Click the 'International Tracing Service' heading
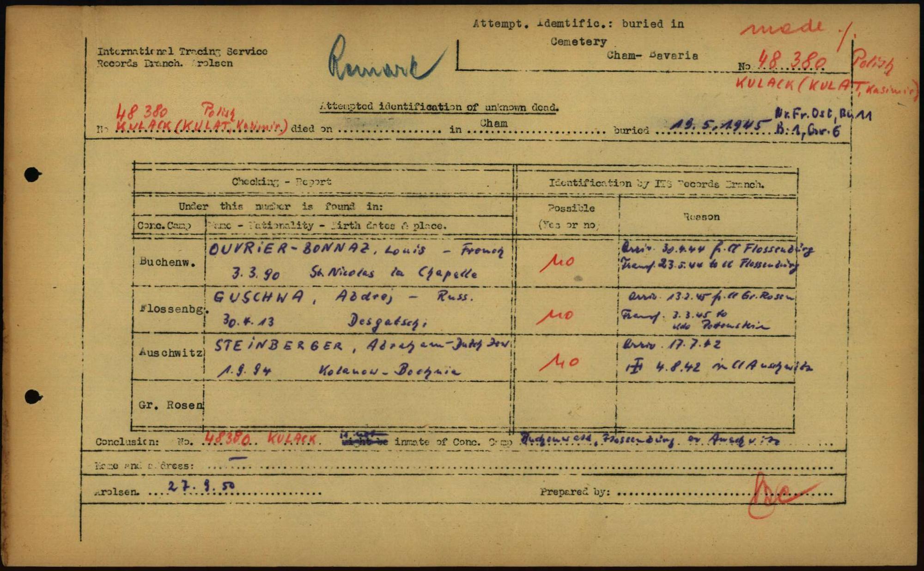Viewport: 924px width, 571px height. click(x=182, y=51)
